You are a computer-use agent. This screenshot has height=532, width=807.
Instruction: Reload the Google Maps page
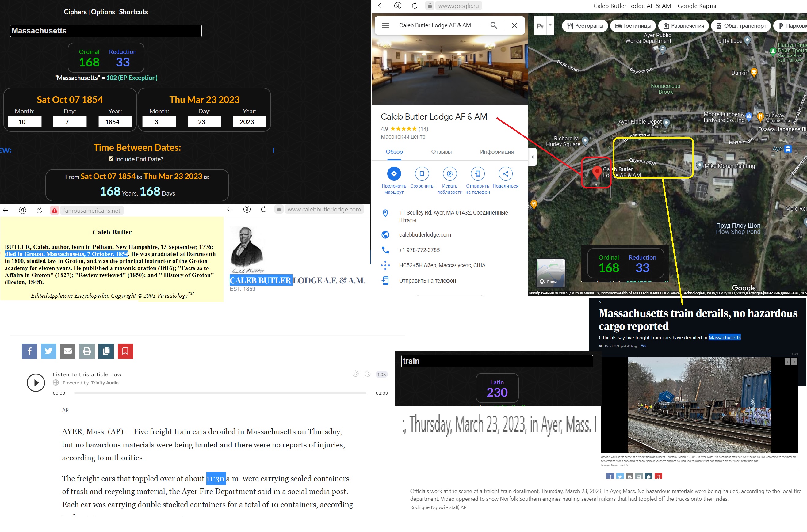click(x=414, y=6)
